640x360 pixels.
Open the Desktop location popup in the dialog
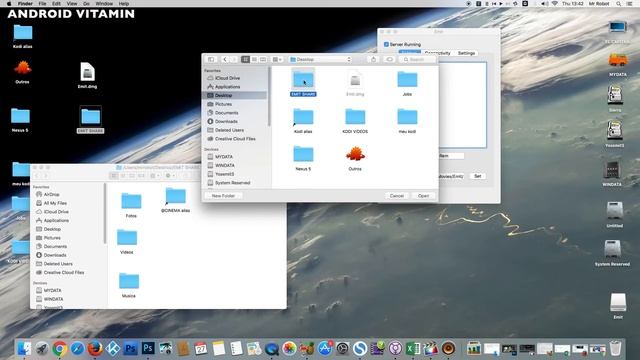(x=320, y=60)
